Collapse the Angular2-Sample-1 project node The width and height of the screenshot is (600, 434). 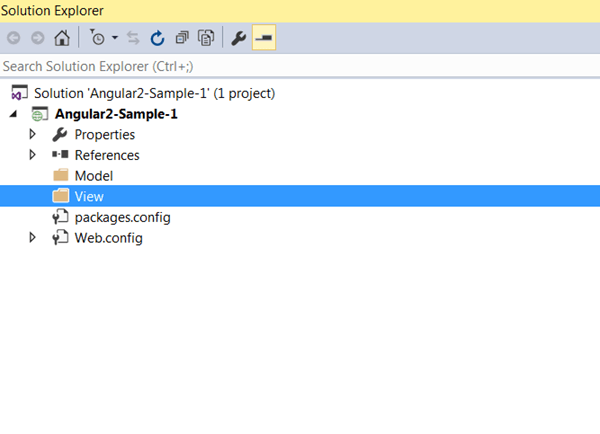click(13, 114)
